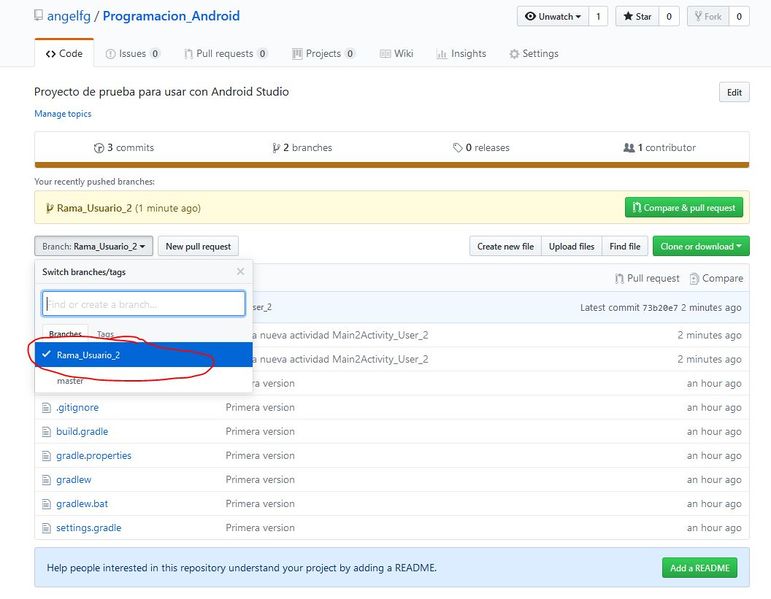Open the Pull requests tab
Viewport: 771px width, 599px height.
(x=226, y=54)
